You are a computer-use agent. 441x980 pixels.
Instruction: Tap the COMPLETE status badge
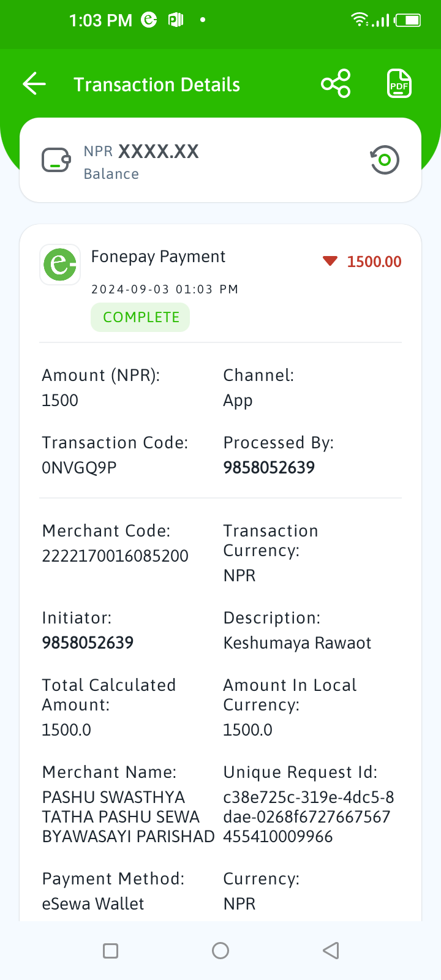click(140, 317)
